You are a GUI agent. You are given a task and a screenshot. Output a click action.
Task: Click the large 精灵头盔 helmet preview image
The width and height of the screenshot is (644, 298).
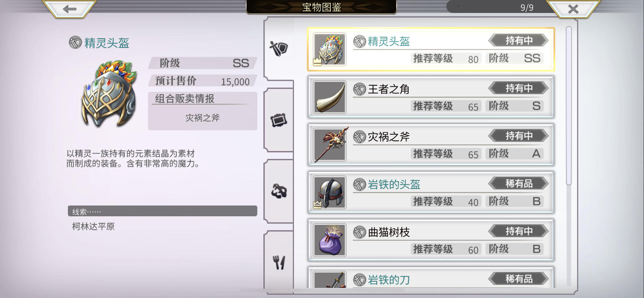110,94
